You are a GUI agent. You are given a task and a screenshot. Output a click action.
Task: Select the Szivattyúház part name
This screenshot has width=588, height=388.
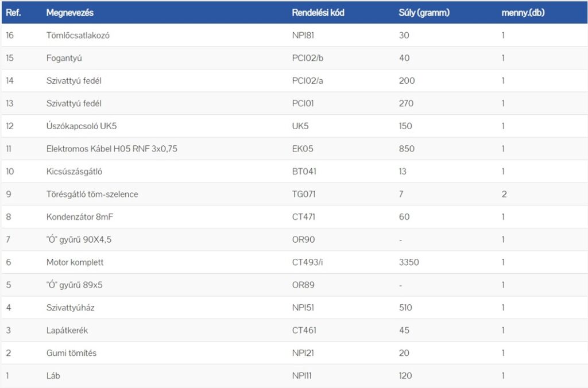[x=70, y=308]
